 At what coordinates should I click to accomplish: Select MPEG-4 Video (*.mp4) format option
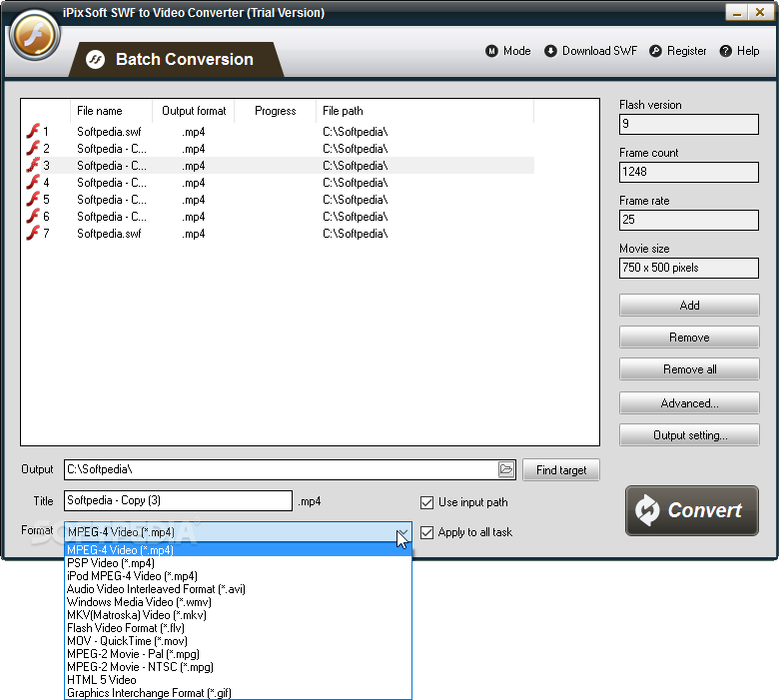pos(238,550)
